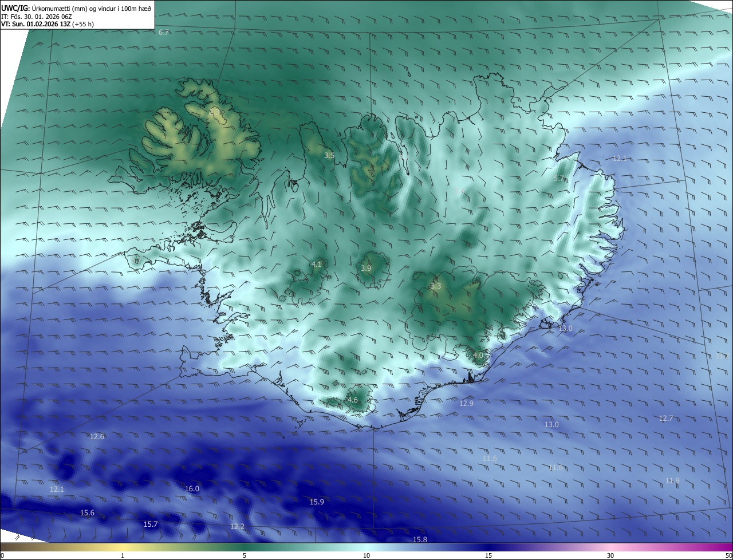Click the 4.1 value label on the map
The width and height of the screenshot is (733, 560).
point(317,264)
